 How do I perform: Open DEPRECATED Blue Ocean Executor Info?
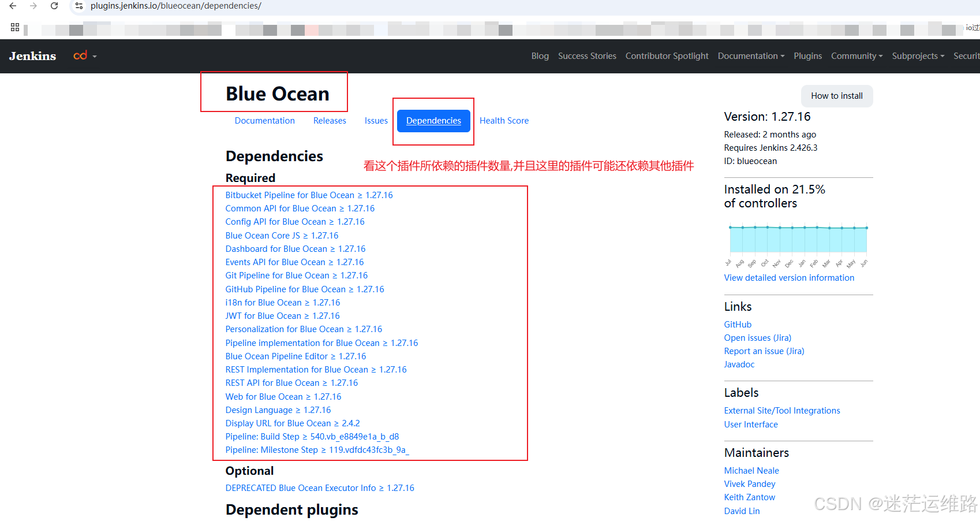tap(320, 488)
